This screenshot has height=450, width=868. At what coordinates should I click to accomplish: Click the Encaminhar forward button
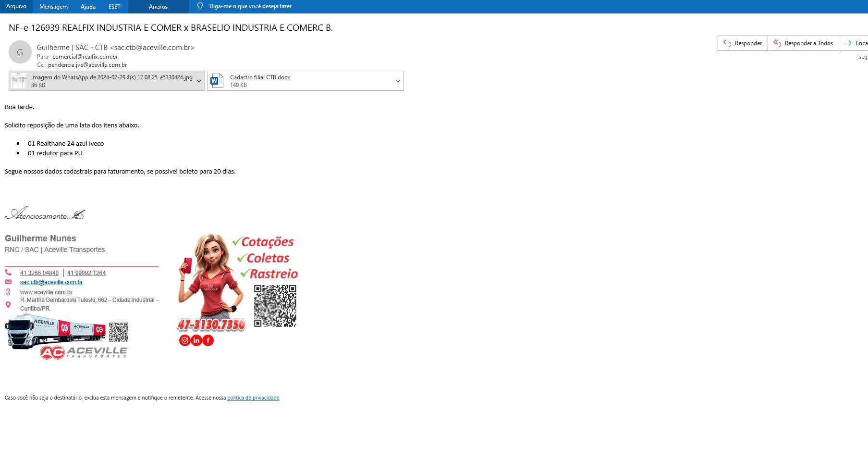coord(855,43)
